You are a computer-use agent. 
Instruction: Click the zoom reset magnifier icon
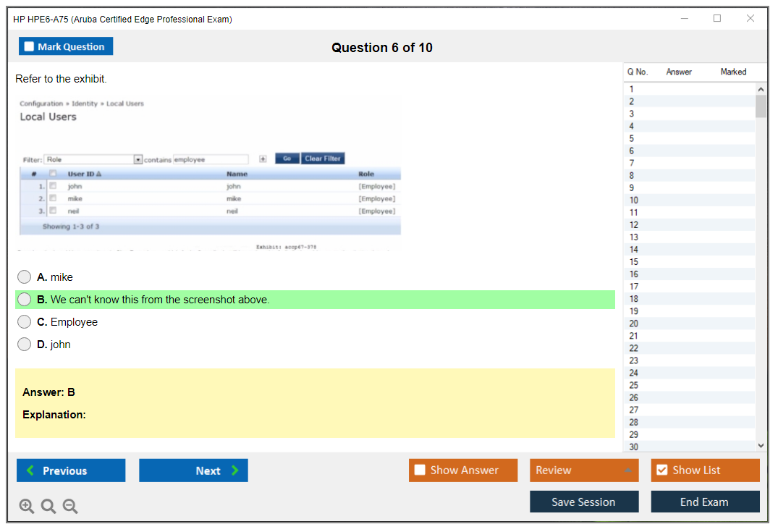[x=48, y=507]
